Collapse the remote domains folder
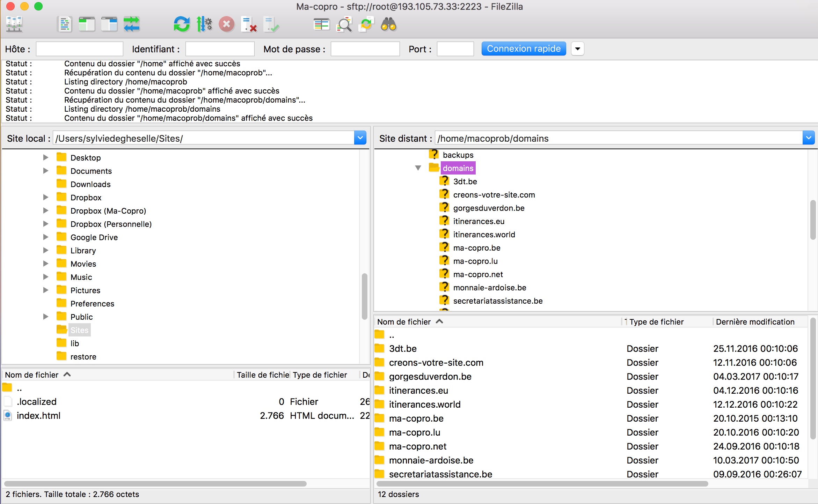This screenshot has width=818, height=504. pyautogui.click(x=418, y=168)
